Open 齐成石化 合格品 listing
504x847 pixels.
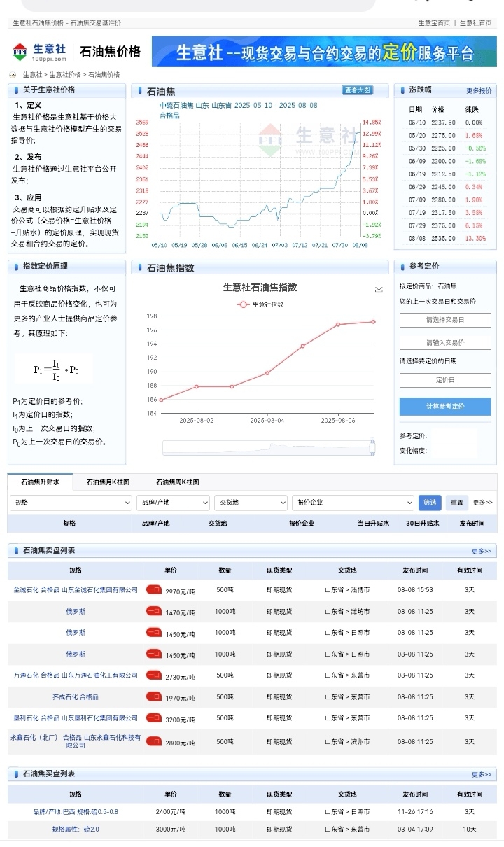click(x=76, y=697)
